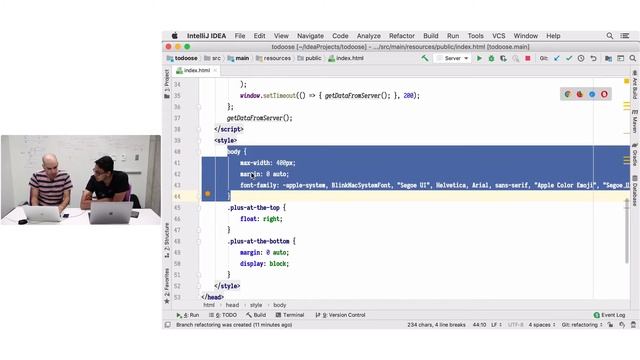Open the TODO tool window button

[x=223, y=315]
